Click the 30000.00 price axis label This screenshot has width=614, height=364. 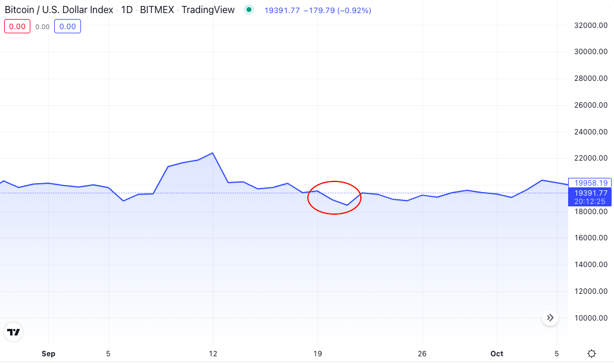click(591, 52)
